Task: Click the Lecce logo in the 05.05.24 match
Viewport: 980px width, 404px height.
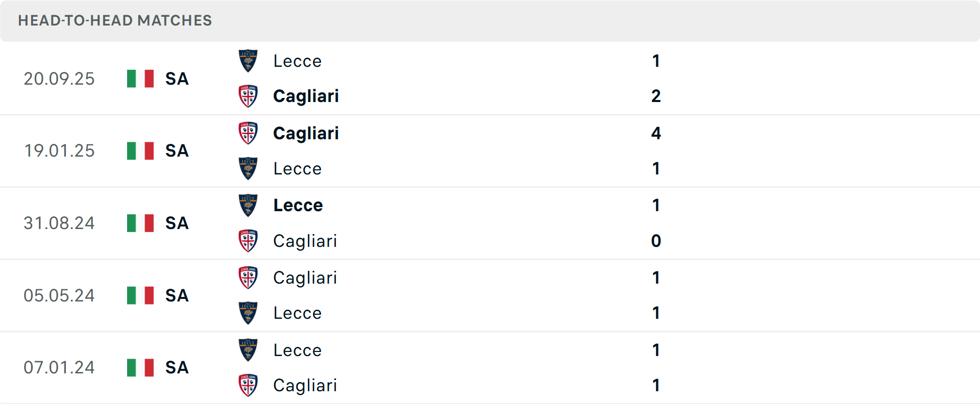Action: point(248,313)
